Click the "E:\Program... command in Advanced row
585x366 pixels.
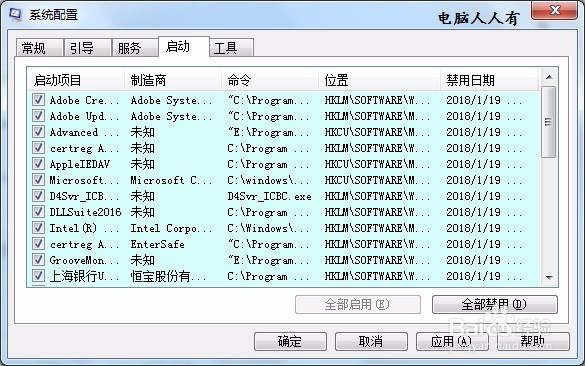coord(268,132)
